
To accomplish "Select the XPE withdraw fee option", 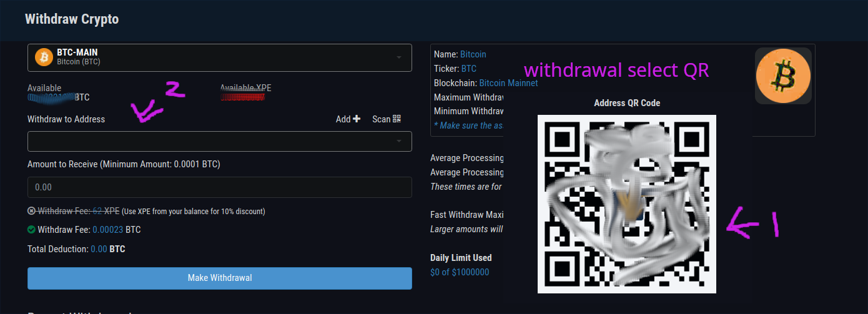I will [x=31, y=211].
